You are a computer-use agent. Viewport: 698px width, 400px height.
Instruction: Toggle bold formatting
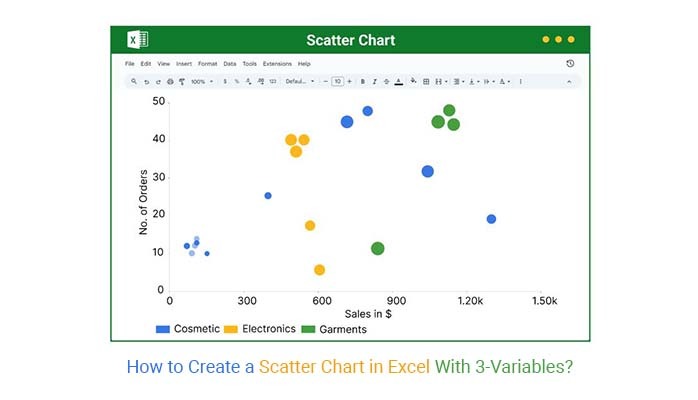click(362, 81)
